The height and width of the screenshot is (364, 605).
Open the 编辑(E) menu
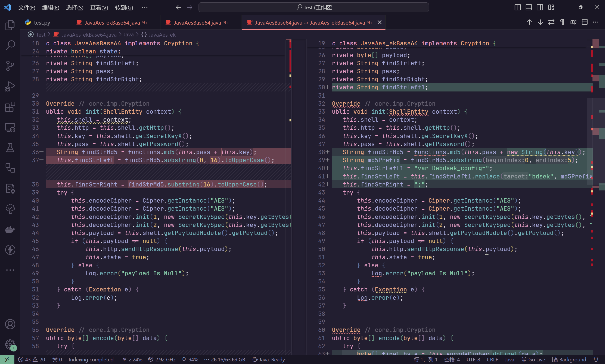point(51,8)
